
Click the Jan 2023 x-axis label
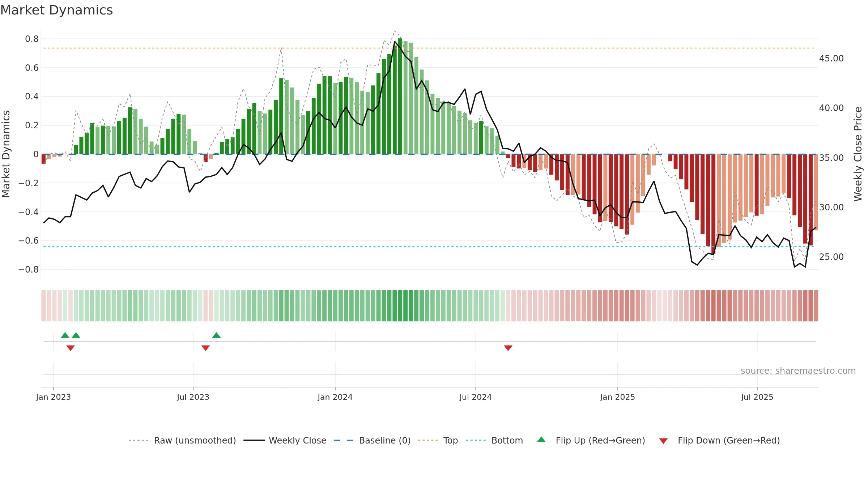(x=54, y=397)
